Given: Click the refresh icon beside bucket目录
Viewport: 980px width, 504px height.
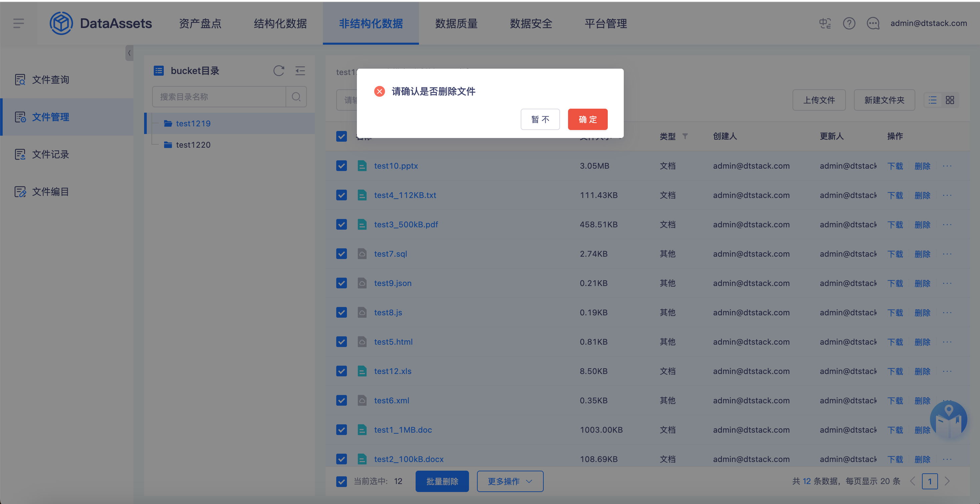Looking at the screenshot, I should 279,71.
